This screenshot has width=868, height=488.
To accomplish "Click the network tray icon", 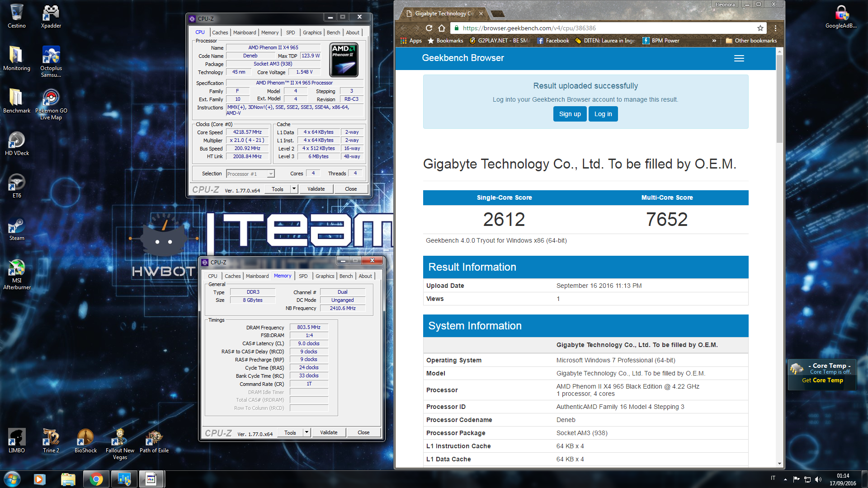I will coord(807,479).
